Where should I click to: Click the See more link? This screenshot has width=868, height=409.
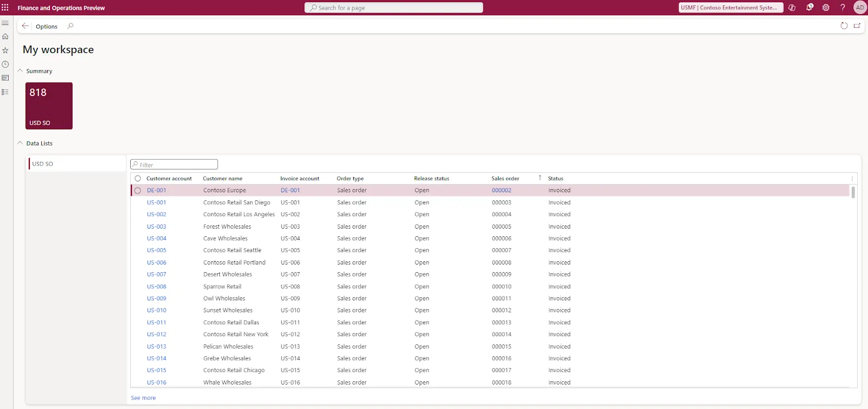pyautogui.click(x=143, y=398)
